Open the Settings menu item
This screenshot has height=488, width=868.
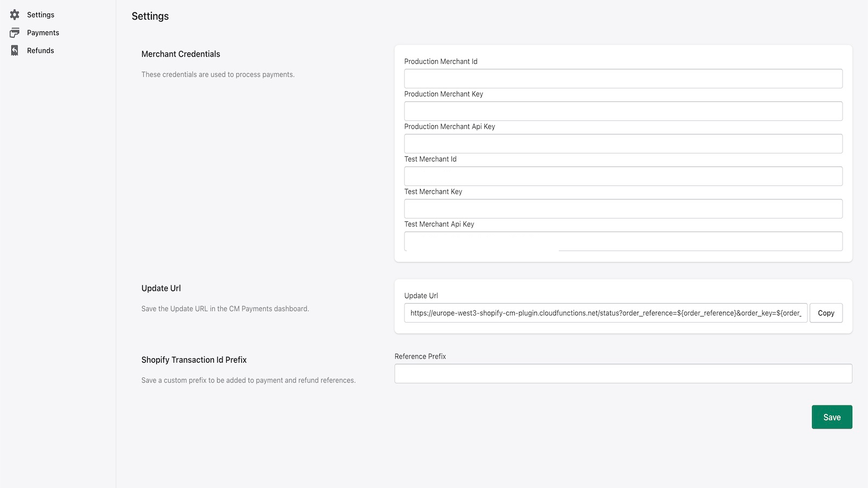41,15
